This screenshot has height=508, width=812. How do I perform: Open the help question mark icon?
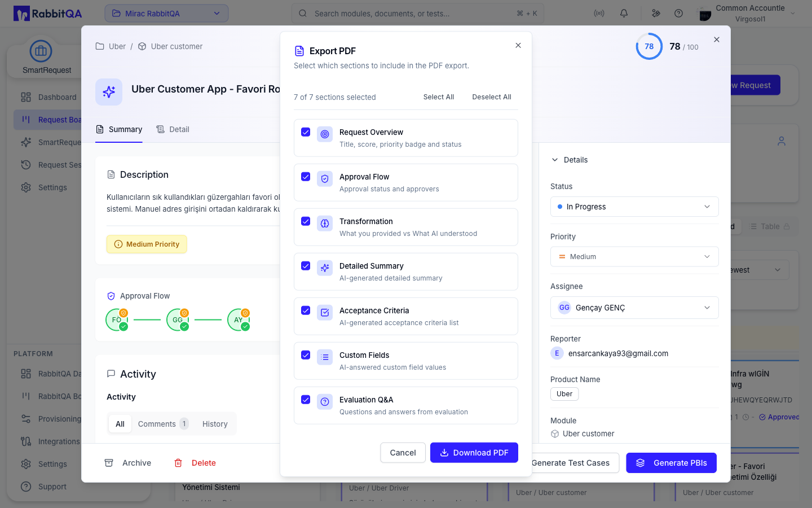coord(679,14)
